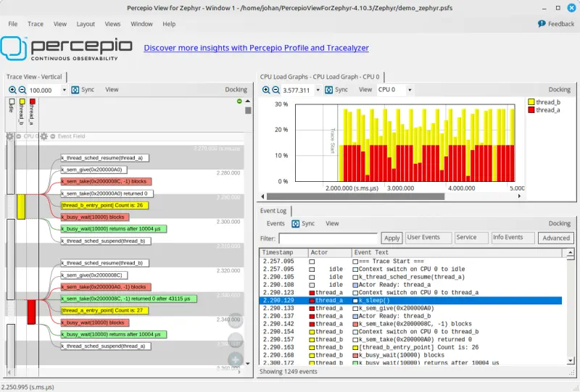Viewport: 580px width, 392px height.
Task: Open the Trace menu
Action: coord(36,24)
